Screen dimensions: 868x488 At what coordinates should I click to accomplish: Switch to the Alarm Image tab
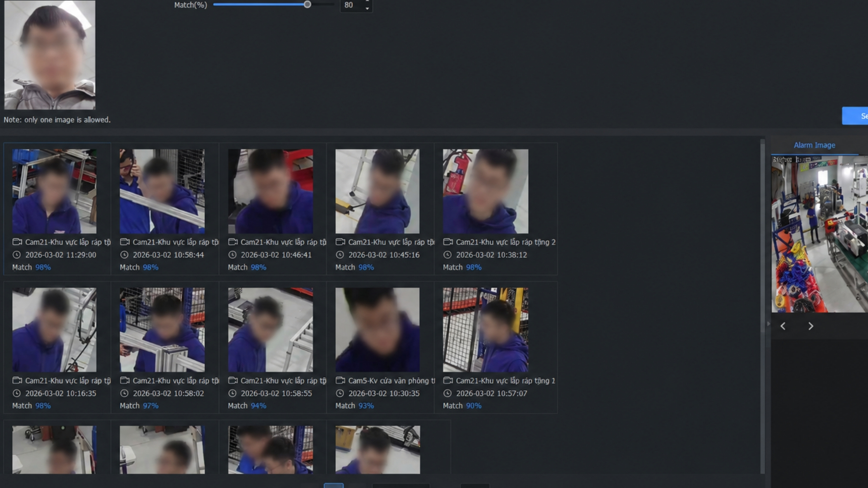tap(814, 145)
